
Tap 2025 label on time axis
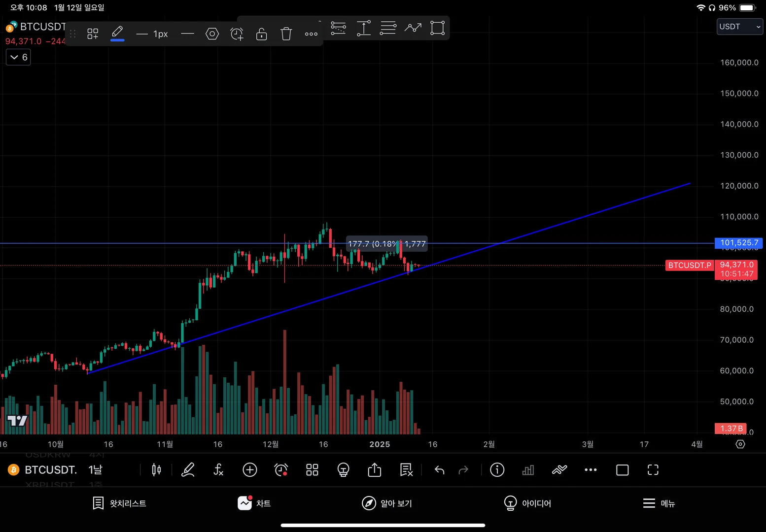[x=380, y=444]
